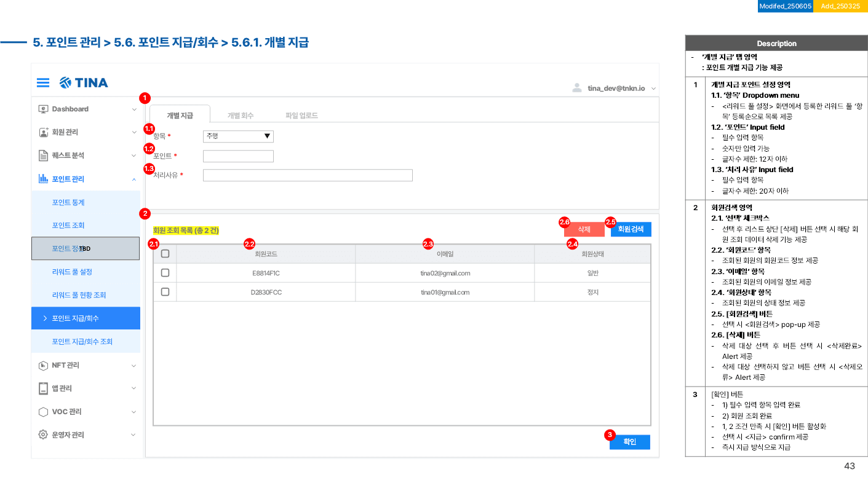Screen dimensions: 868x488
Task: Toggle the select-all checkbox in table header
Action: click(165, 254)
